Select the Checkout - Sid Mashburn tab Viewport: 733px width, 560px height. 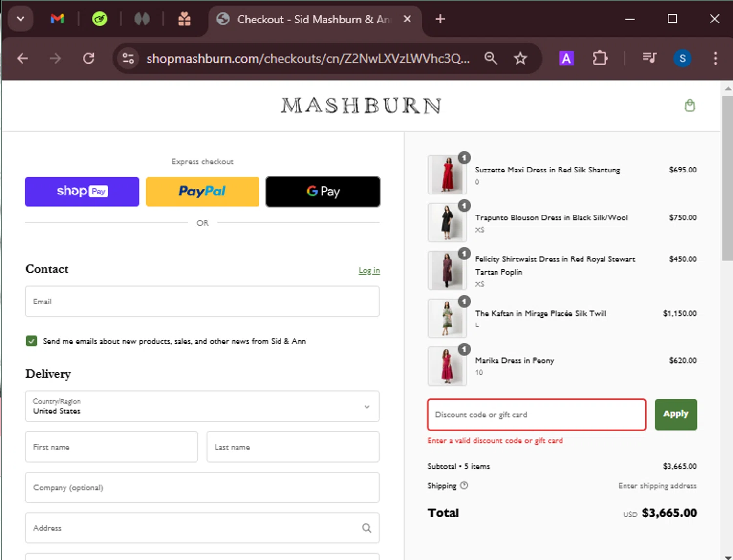click(x=315, y=19)
